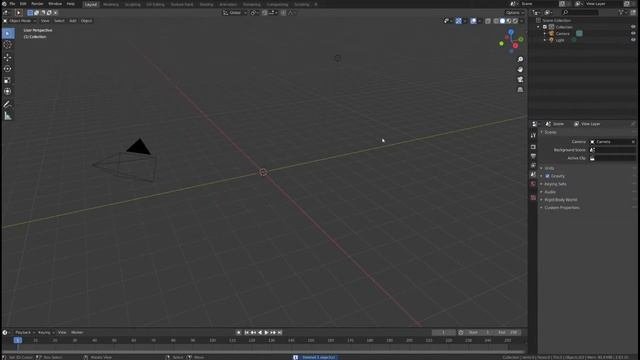Select the 3D Cursor tool
This screenshot has width=640, height=360.
point(8,45)
